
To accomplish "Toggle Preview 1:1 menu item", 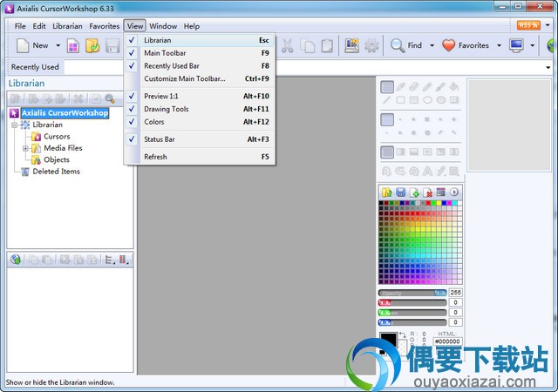I will point(200,96).
